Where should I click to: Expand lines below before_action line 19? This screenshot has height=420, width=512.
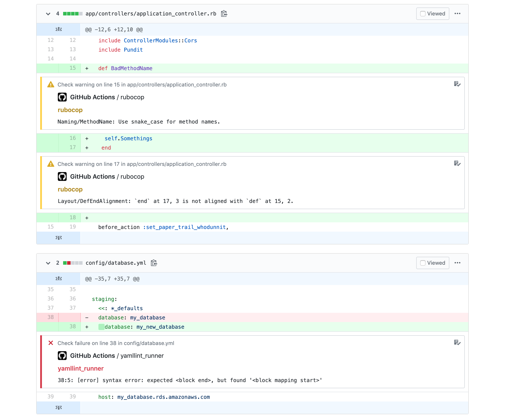tap(58, 238)
